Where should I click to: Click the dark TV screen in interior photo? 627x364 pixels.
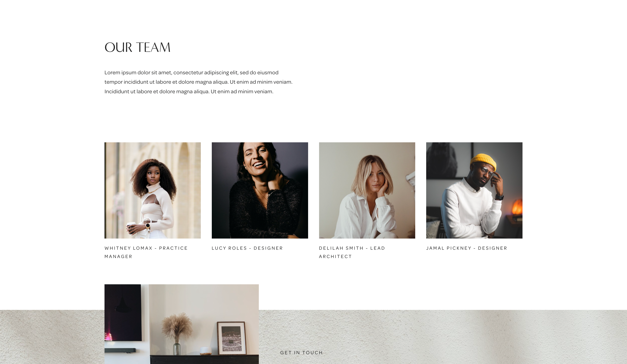pyautogui.click(x=123, y=312)
